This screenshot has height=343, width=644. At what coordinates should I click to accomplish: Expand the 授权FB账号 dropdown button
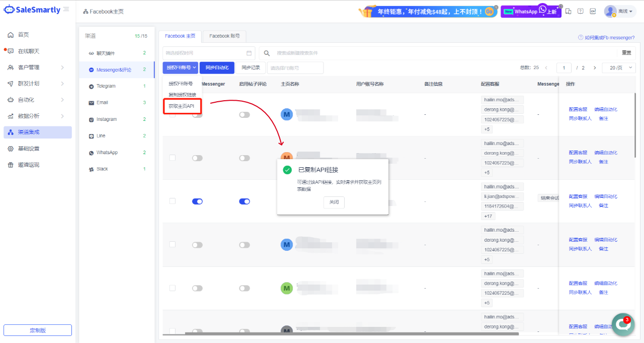tap(181, 67)
